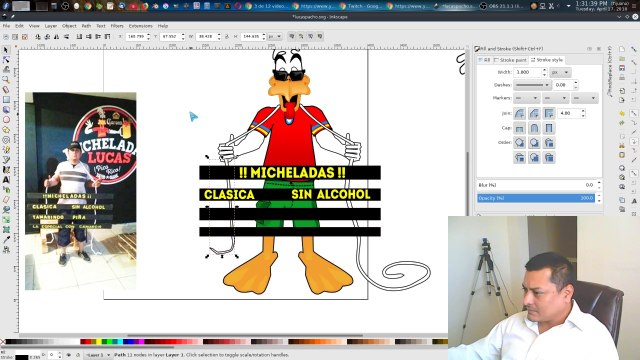Select the Eraser tool
640x360 pixels.
pyautogui.click(x=6, y=200)
